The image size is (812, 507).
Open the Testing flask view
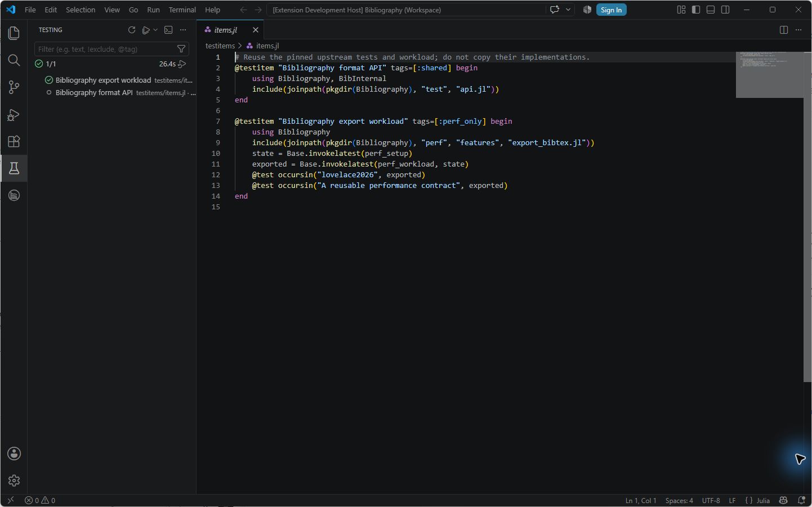(14, 168)
